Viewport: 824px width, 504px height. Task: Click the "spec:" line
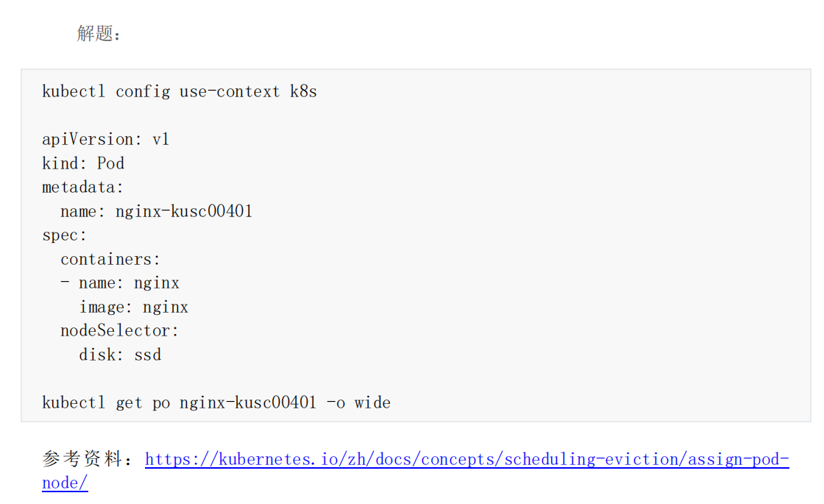64,235
